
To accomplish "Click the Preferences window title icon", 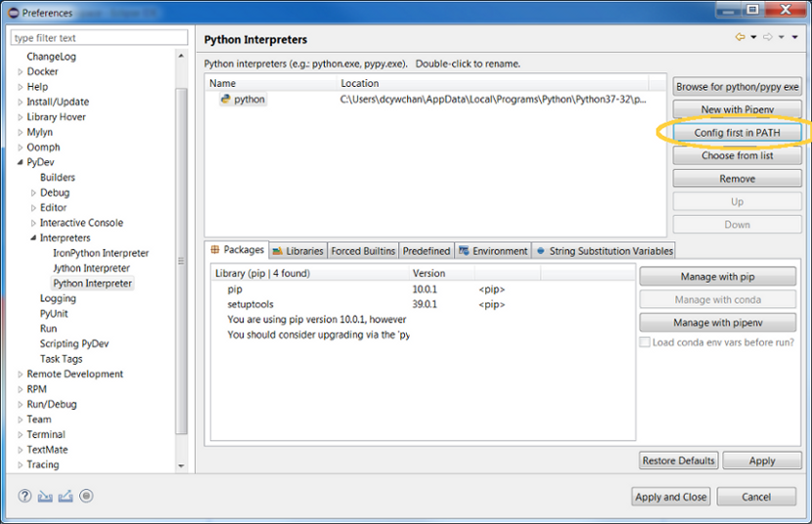I will point(11,13).
